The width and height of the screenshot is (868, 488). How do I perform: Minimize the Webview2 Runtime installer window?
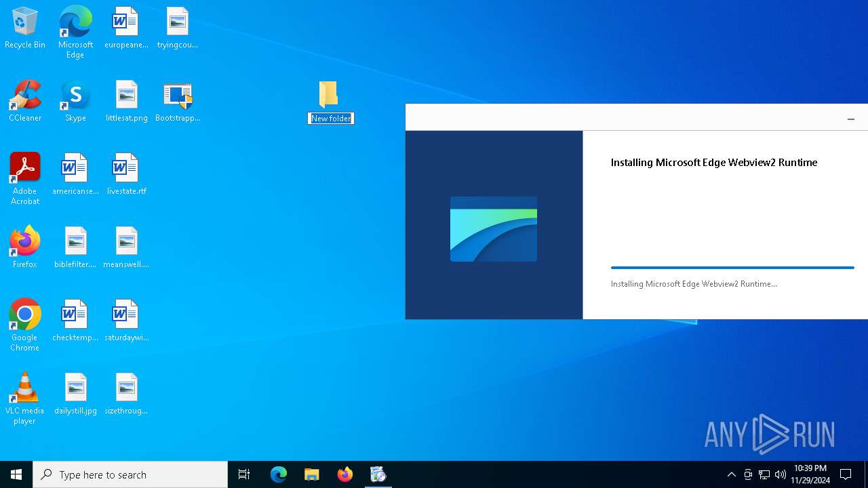coord(851,119)
